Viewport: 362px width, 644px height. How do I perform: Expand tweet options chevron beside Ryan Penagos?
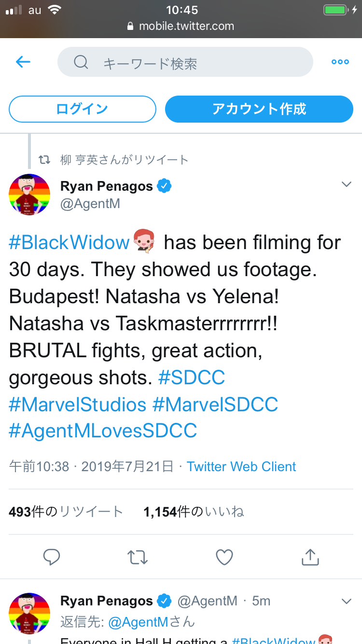pyautogui.click(x=346, y=184)
